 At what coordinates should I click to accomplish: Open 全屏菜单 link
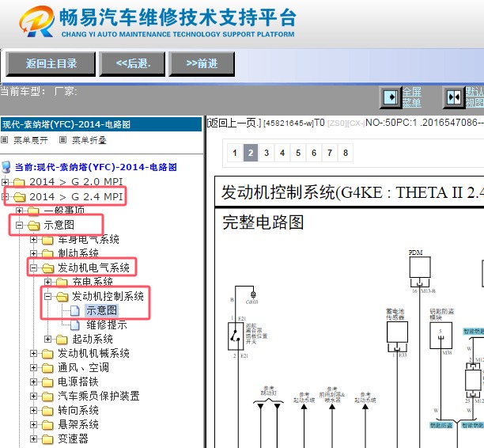coord(412,97)
